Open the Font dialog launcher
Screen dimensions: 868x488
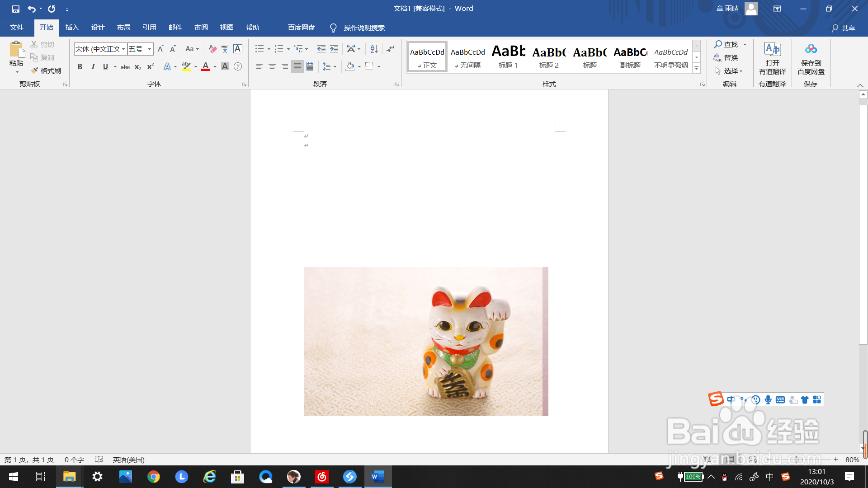pyautogui.click(x=244, y=84)
